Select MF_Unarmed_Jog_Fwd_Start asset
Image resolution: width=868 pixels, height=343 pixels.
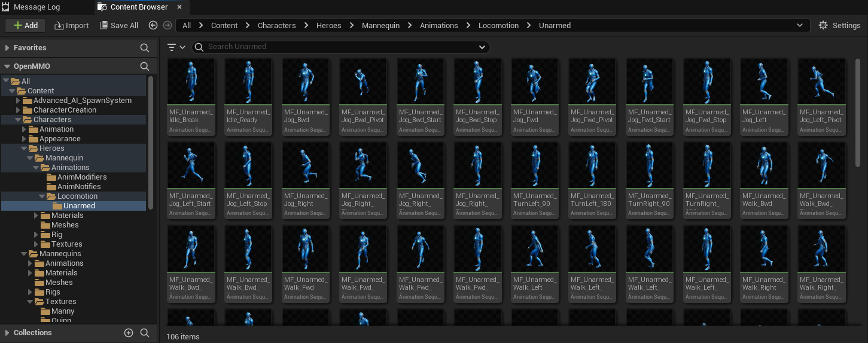point(650,96)
